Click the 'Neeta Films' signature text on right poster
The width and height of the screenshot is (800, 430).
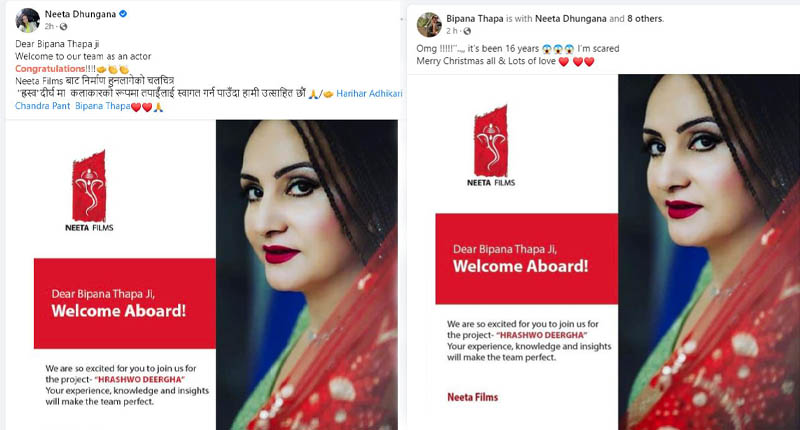pyautogui.click(x=472, y=397)
